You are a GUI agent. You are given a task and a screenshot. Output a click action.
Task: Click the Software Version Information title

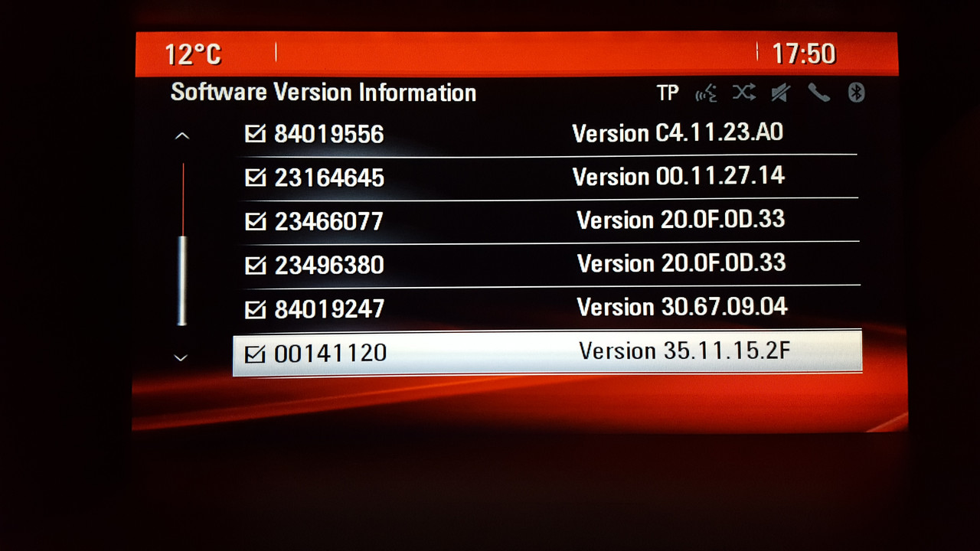tap(323, 93)
